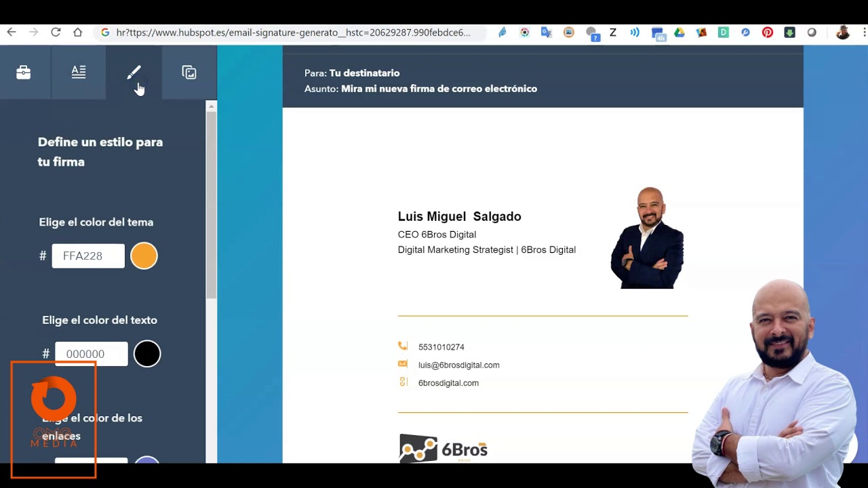This screenshot has height=488, width=868.
Task: Edit the text color hex field 000000
Action: [92, 354]
